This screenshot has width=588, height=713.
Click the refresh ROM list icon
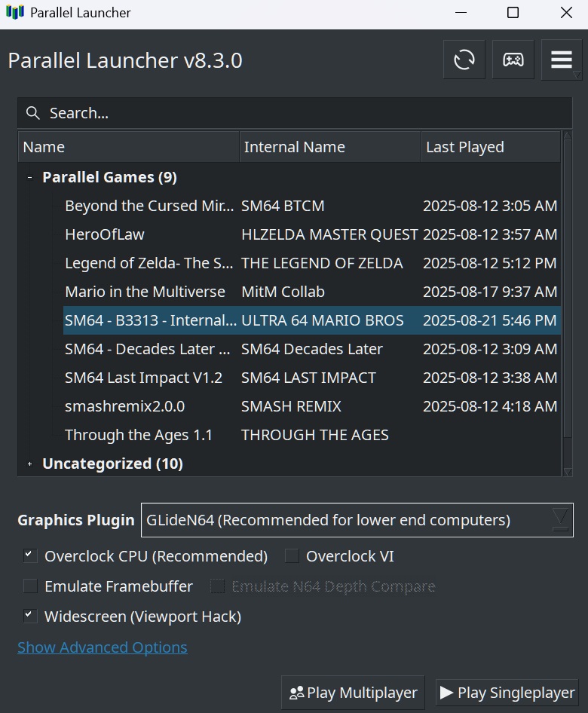click(x=464, y=60)
